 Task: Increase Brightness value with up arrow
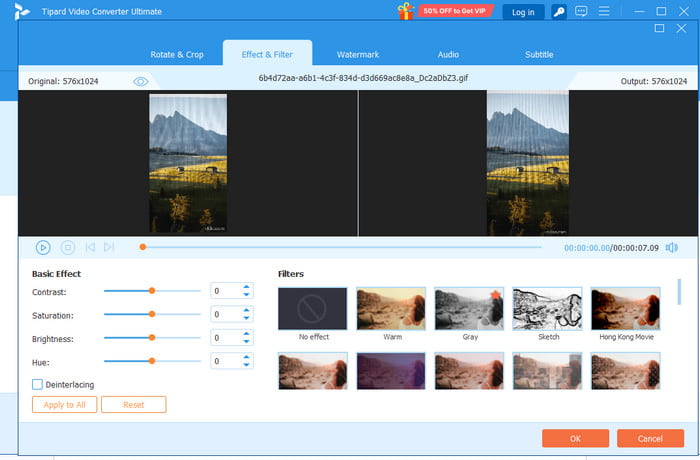(246, 334)
